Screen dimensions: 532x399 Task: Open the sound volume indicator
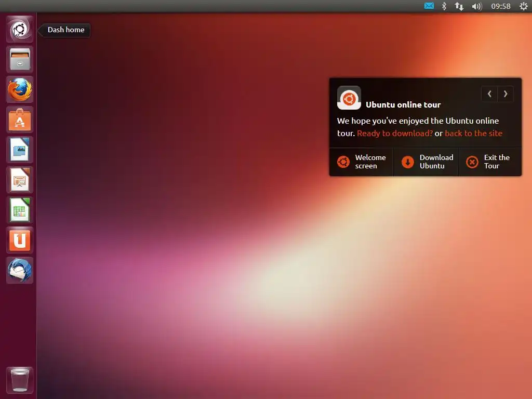[x=477, y=6]
